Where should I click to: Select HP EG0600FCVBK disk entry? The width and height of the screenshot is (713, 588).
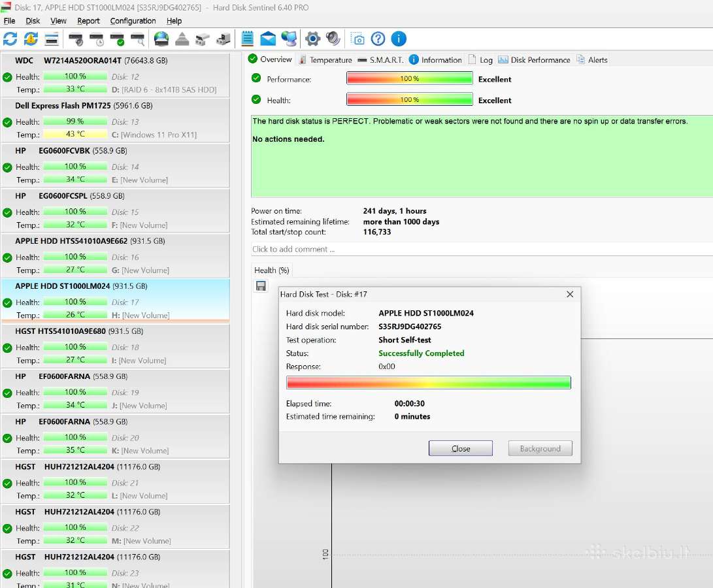click(x=116, y=165)
